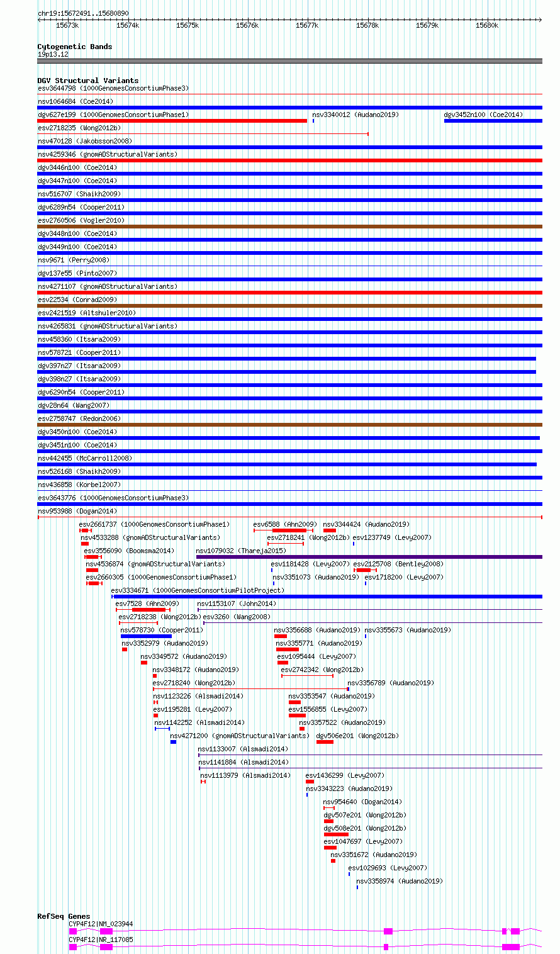Screen dimensions: 560x954
Task: Open variant nsv1064684 (Coe2014)
Action: tap(76, 102)
